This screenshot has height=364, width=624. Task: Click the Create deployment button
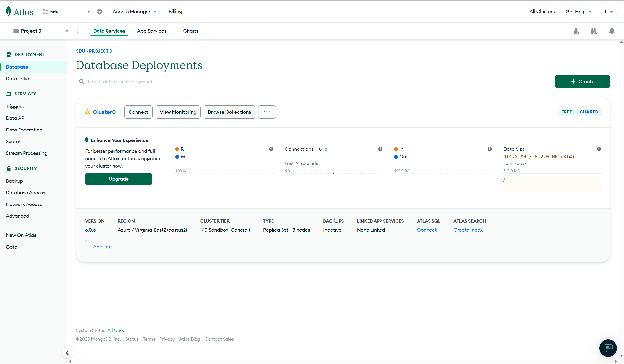(x=582, y=81)
